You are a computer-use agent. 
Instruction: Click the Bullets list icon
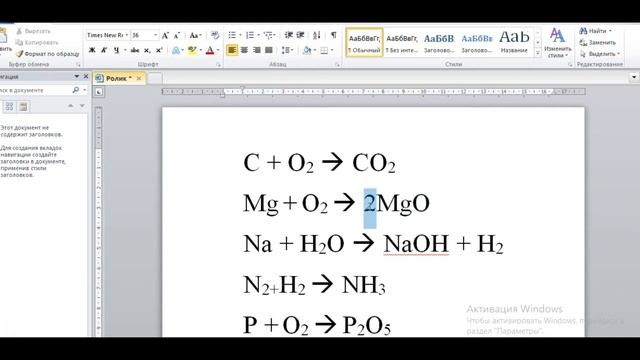pos(232,36)
